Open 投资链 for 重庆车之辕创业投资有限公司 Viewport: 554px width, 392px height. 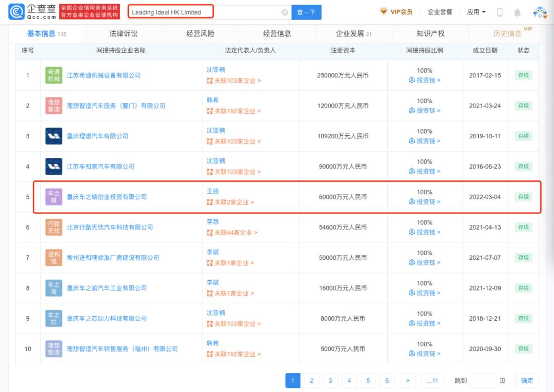click(424, 201)
